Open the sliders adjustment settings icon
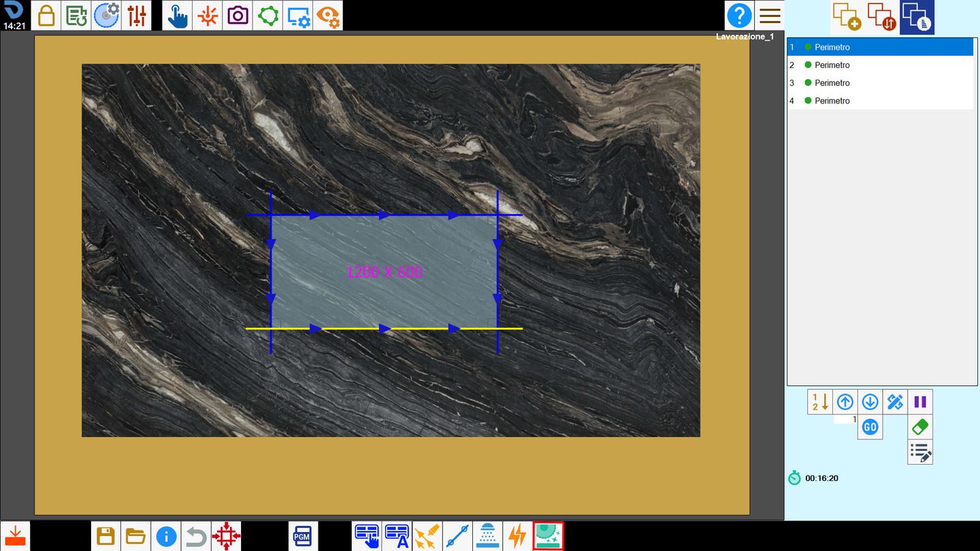 [x=137, y=15]
